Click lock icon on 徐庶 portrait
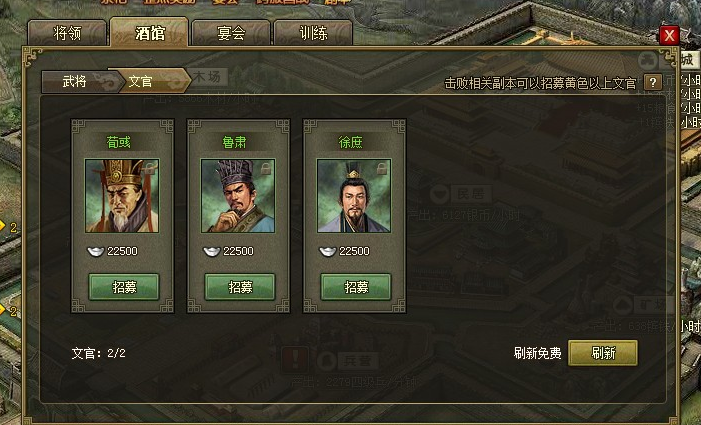This screenshot has width=701, height=425. tap(382, 168)
